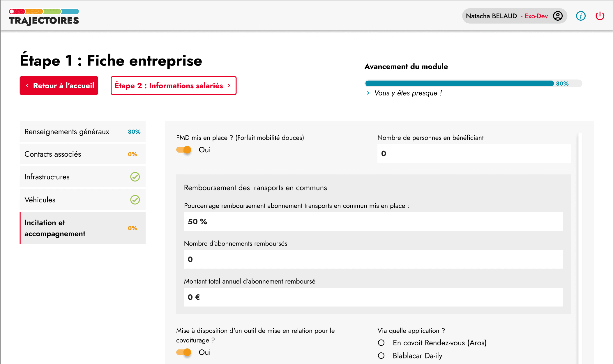Click Remboursement des transports en communs heading
Viewport: 613px width, 364px height.
(255, 188)
